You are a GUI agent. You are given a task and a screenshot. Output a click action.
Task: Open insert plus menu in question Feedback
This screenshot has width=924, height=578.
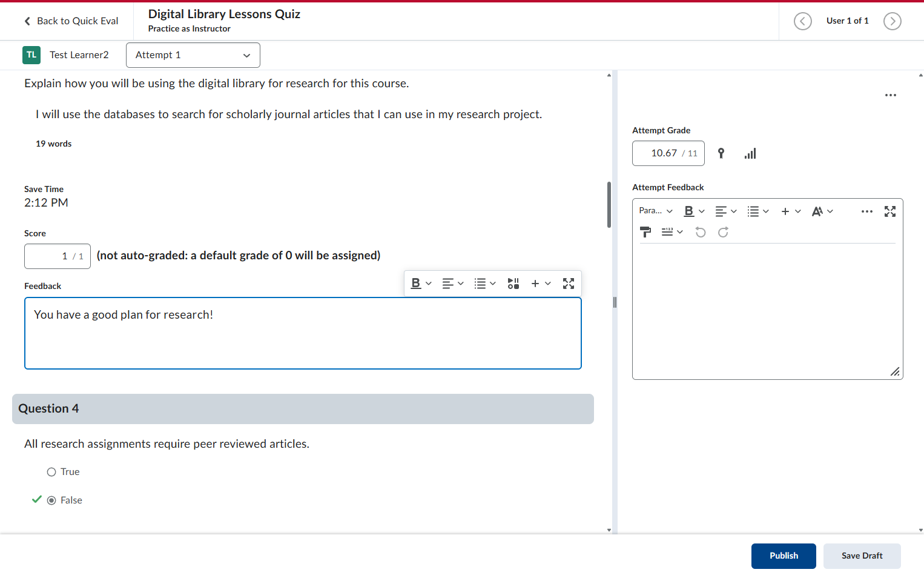click(x=541, y=284)
